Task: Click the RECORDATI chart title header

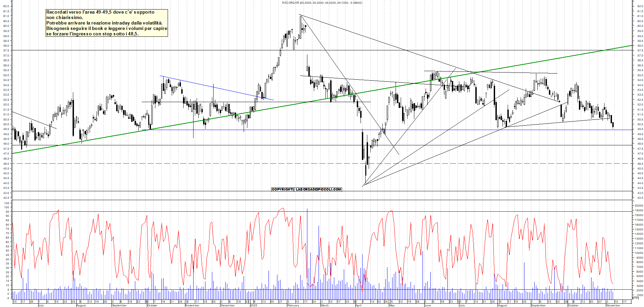Action: coord(322,3)
